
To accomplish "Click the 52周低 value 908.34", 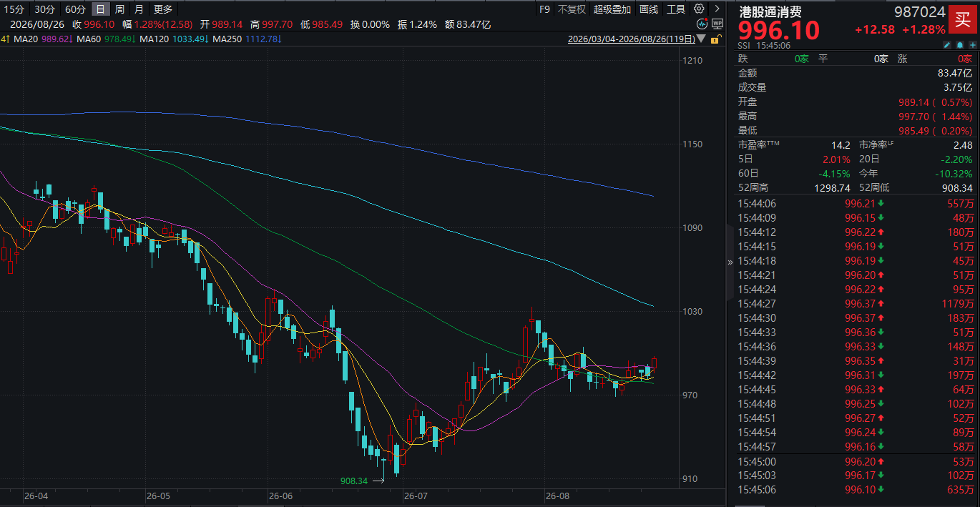I will (x=956, y=188).
